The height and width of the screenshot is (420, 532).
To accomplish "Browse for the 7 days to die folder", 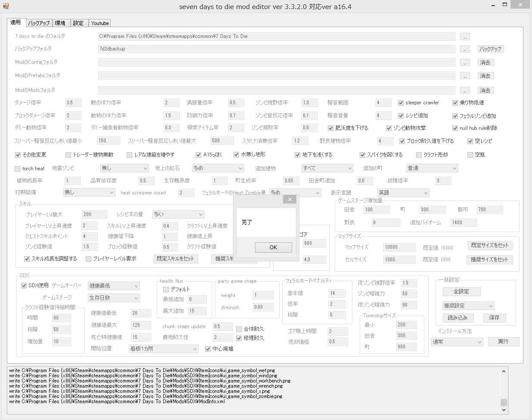I will [465, 37].
